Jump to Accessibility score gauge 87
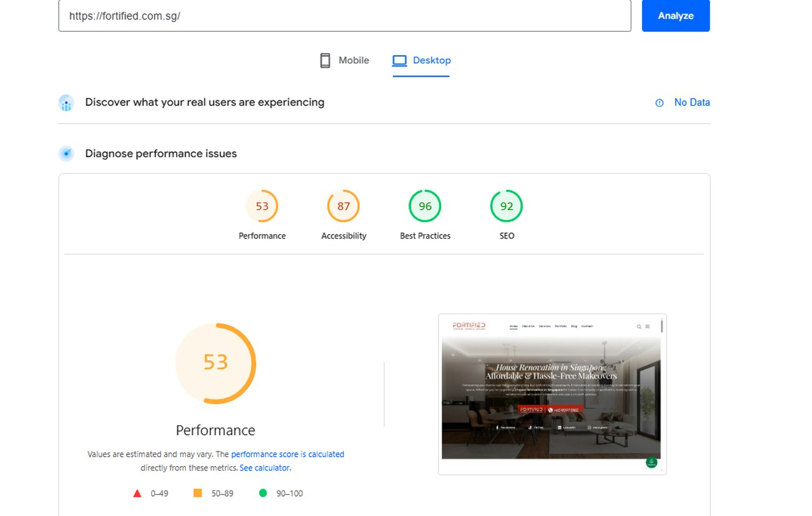 (344, 206)
